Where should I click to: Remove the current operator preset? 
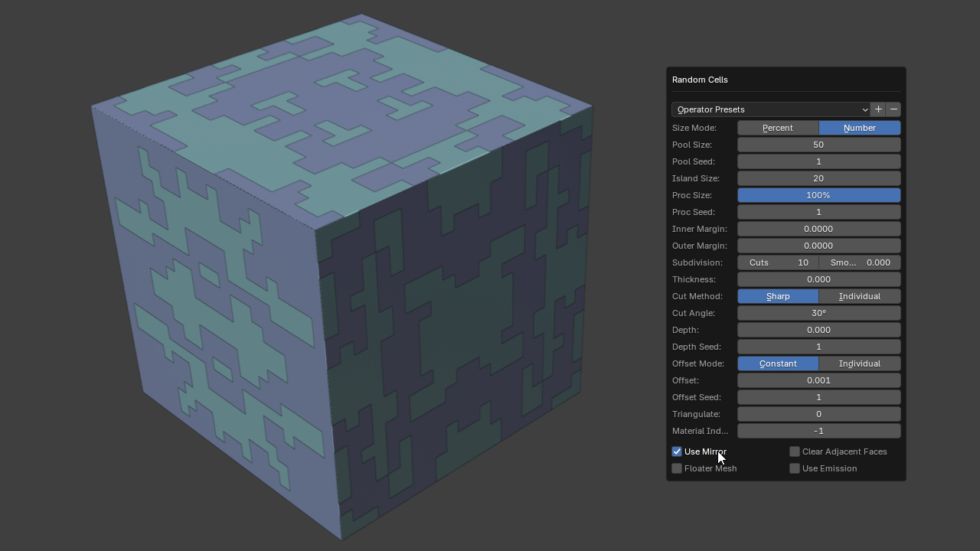(893, 109)
